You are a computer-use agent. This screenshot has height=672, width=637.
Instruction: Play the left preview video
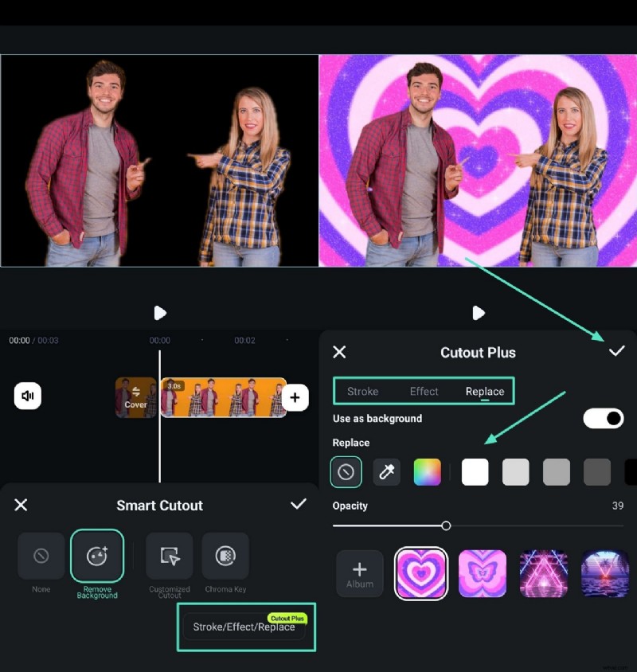point(159,313)
